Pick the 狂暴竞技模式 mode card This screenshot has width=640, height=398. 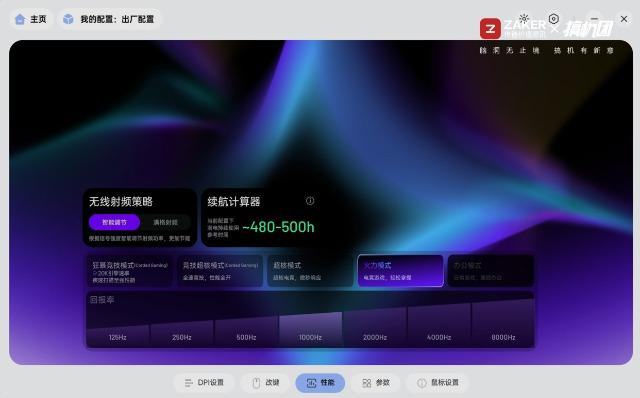click(x=129, y=271)
